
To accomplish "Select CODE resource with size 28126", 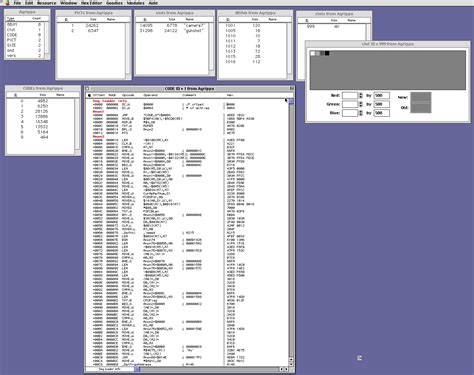I will click(41, 111).
